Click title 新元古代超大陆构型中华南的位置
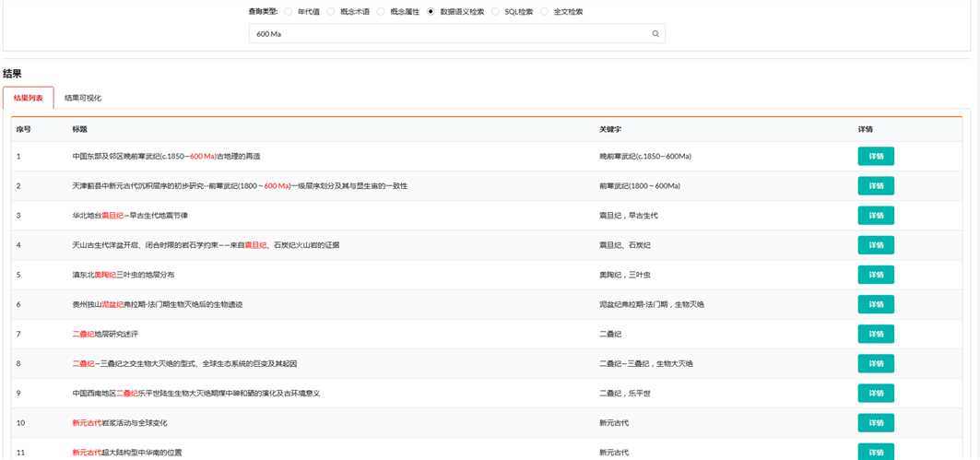Viewport: 980px width, 460px height. click(127, 453)
